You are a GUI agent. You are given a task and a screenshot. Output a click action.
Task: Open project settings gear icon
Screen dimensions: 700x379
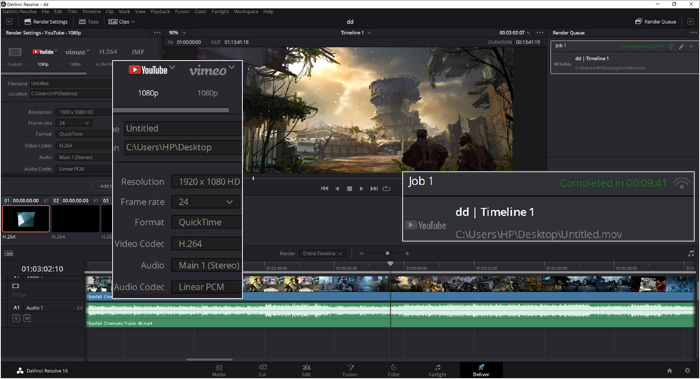click(688, 371)
